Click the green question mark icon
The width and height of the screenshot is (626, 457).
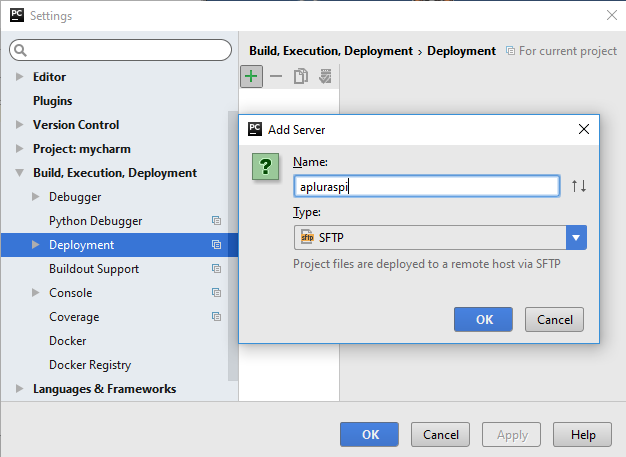coord(265,166)
